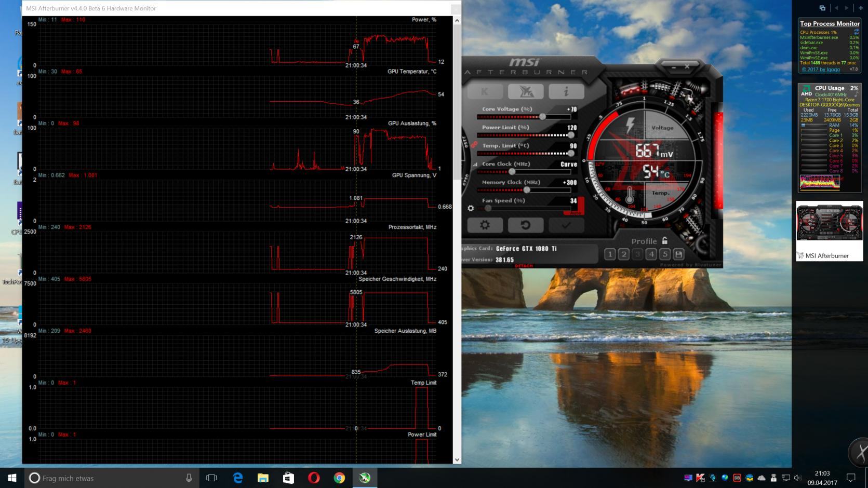Click the Memory Clock slider handle
Screen dimensions: 868x488
(x=527, y=189)
